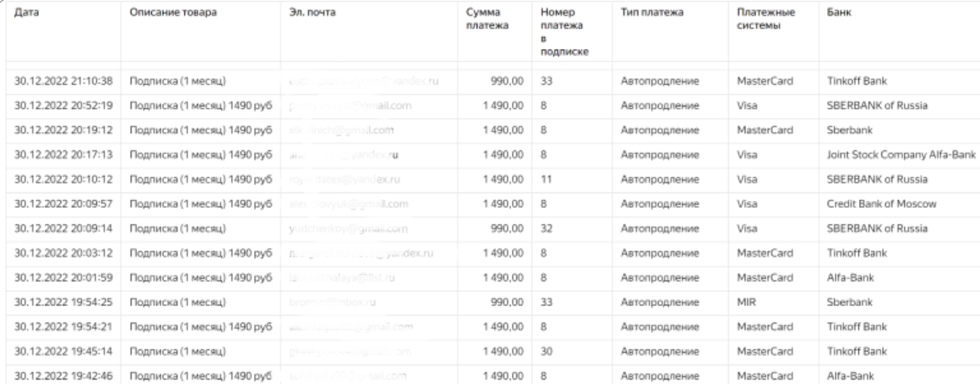Click MasterCard in the 20:01:59 row

[x=765, y=278]
